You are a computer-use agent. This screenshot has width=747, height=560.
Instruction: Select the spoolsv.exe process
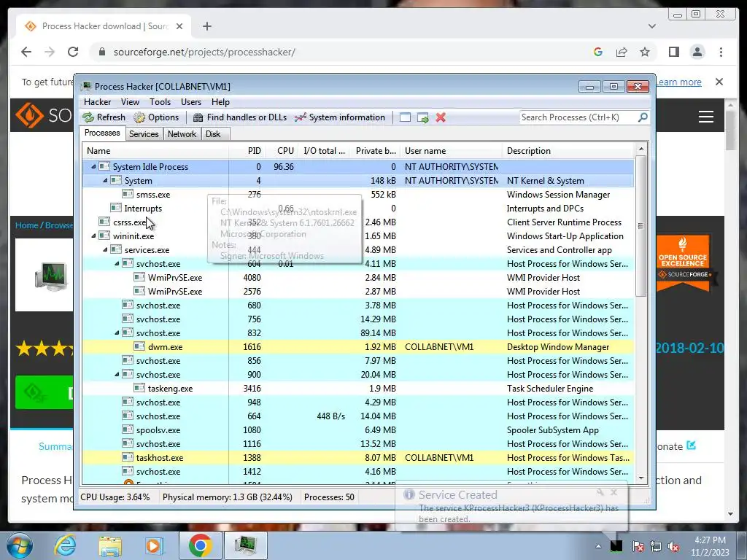pos(357,430)
